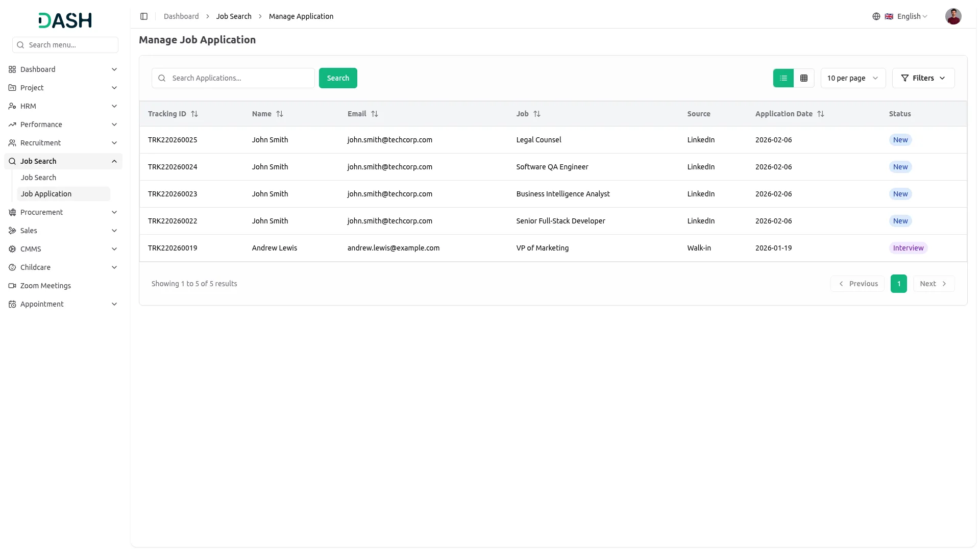
Task: Open the user avatar profile menu
Action: [x=953, y=16]
